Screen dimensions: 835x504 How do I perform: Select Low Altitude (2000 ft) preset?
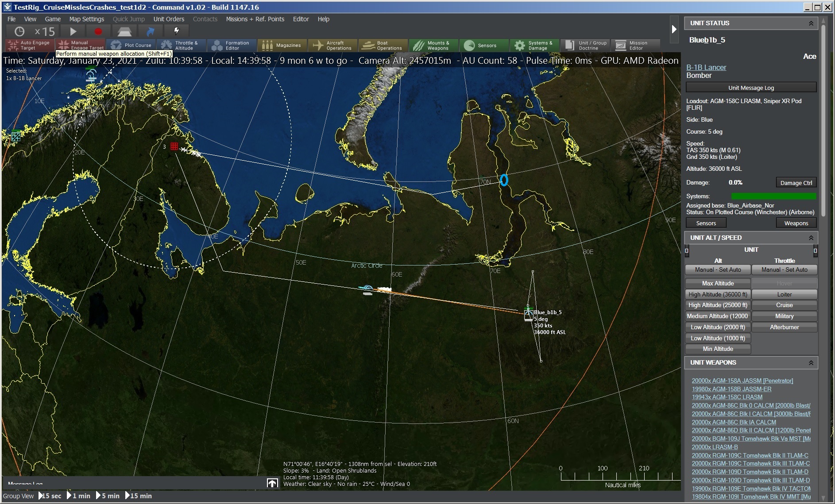click(718, 327)
